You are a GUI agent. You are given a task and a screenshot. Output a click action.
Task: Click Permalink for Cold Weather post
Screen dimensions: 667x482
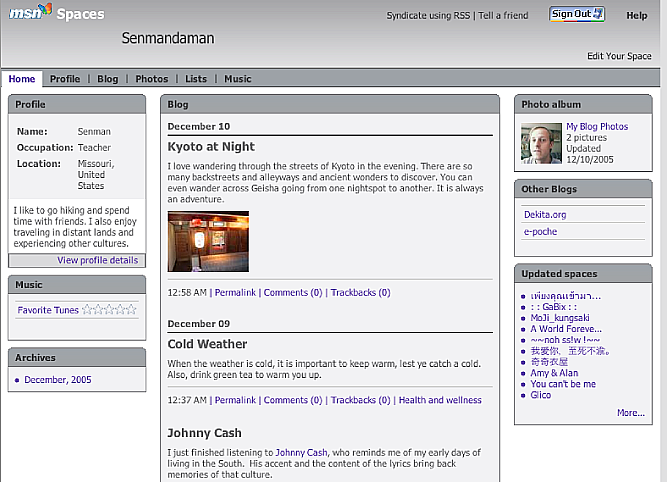[235, 400]
